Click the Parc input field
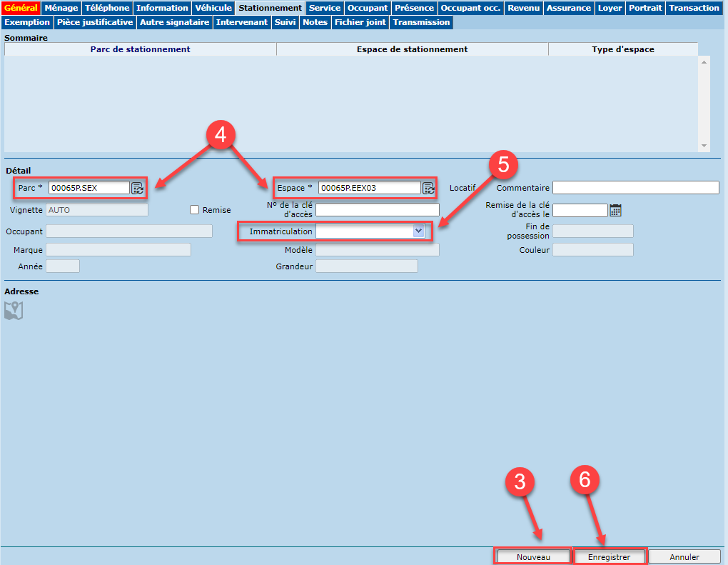The image size is (728, 565). pyautogui.click(x=89, y=188)
